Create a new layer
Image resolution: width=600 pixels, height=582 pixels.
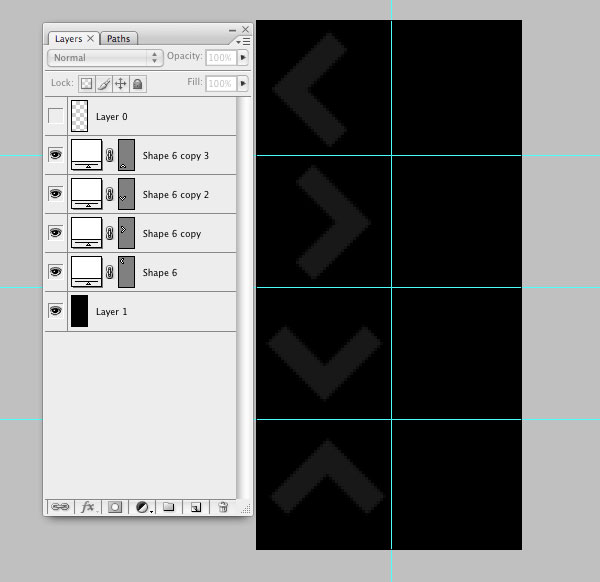(196, 507)
